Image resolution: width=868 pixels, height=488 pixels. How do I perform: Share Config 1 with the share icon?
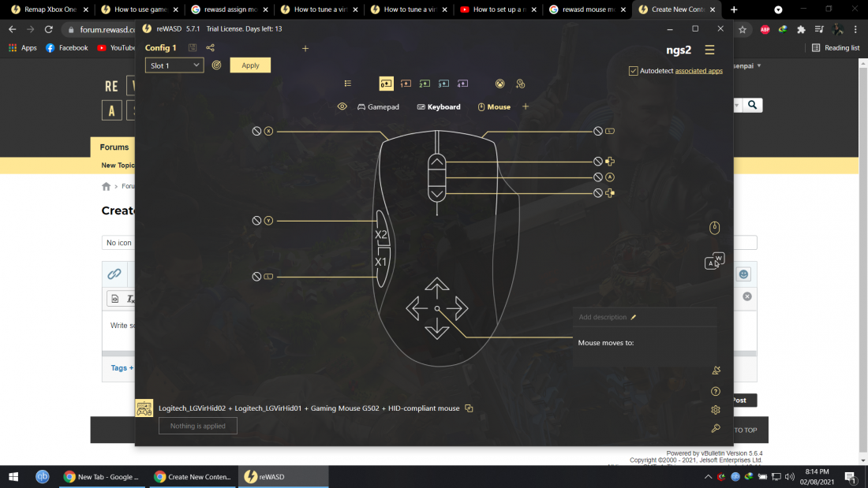tap(211, 47)
